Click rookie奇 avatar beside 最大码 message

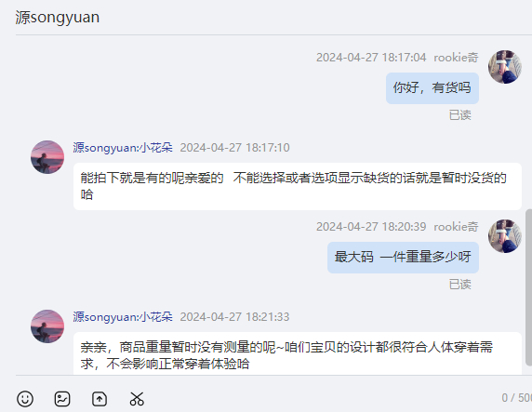pyautogui.click(x=505, y=236)
